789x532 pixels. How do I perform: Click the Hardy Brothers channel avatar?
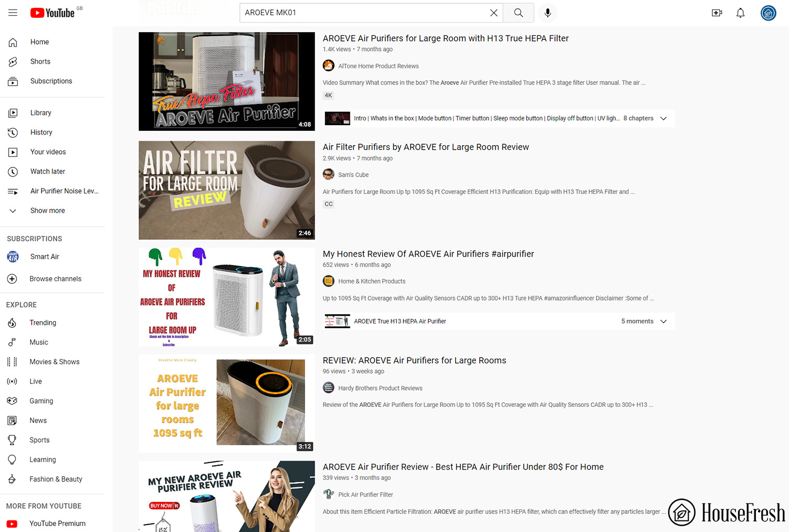(x=329, y=388)
